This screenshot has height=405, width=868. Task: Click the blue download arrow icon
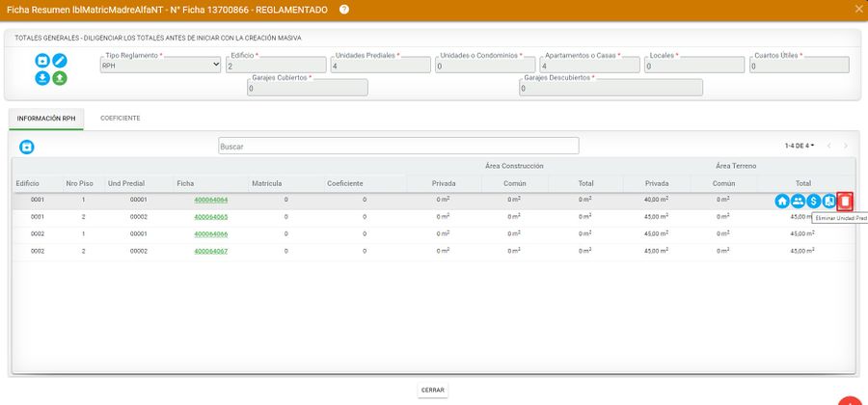click(x=43, y=78)
